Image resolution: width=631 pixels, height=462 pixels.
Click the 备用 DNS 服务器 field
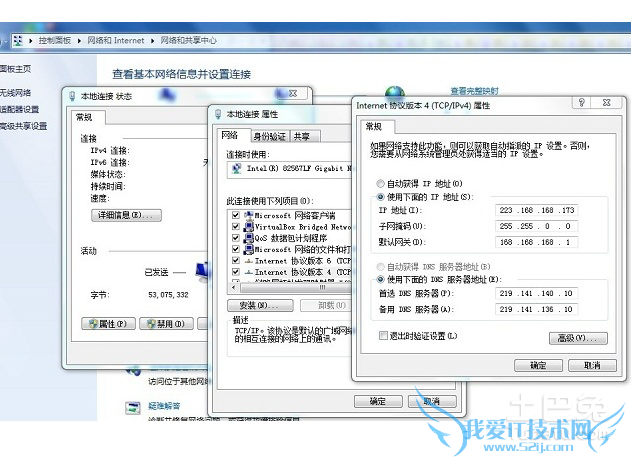click(x=536, y=309)
